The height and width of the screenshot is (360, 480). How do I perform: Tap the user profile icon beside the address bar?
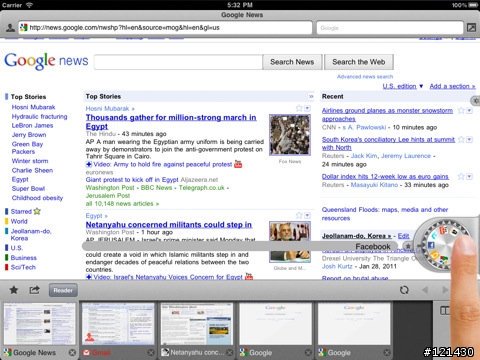[x=10, y=28]
